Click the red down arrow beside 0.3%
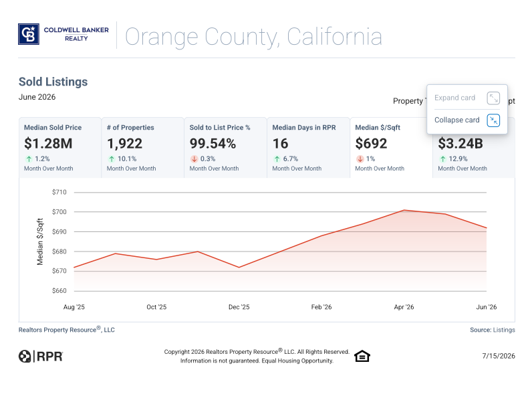The height and width of the screenshot is (410, 532). pyautogui.click(x=194, y=159)
